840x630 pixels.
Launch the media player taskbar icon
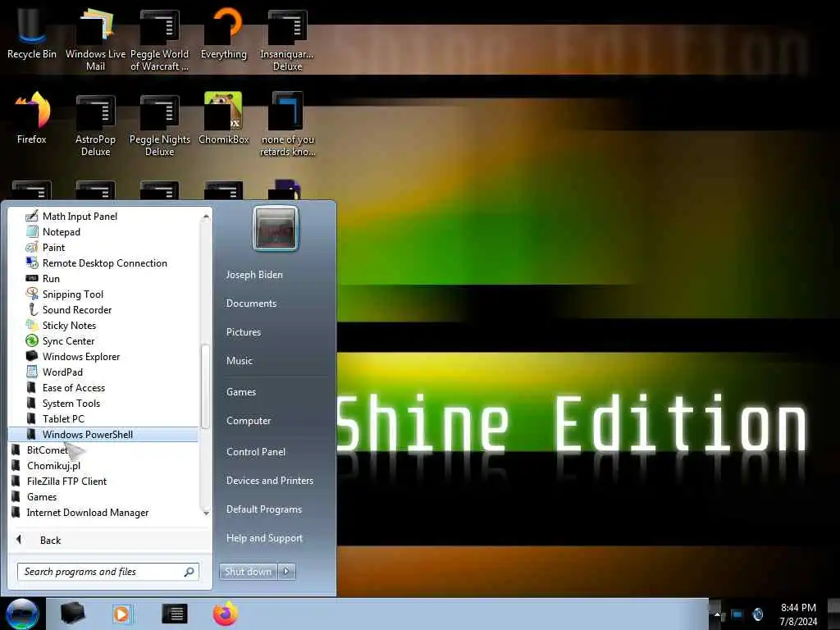coord(121,614)
